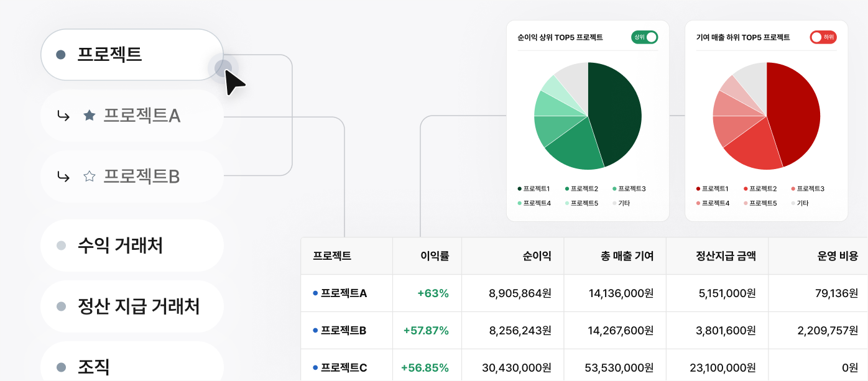Select the 수익 거래처 menu item
Screen dimensions: 868x381
[132, 246]
